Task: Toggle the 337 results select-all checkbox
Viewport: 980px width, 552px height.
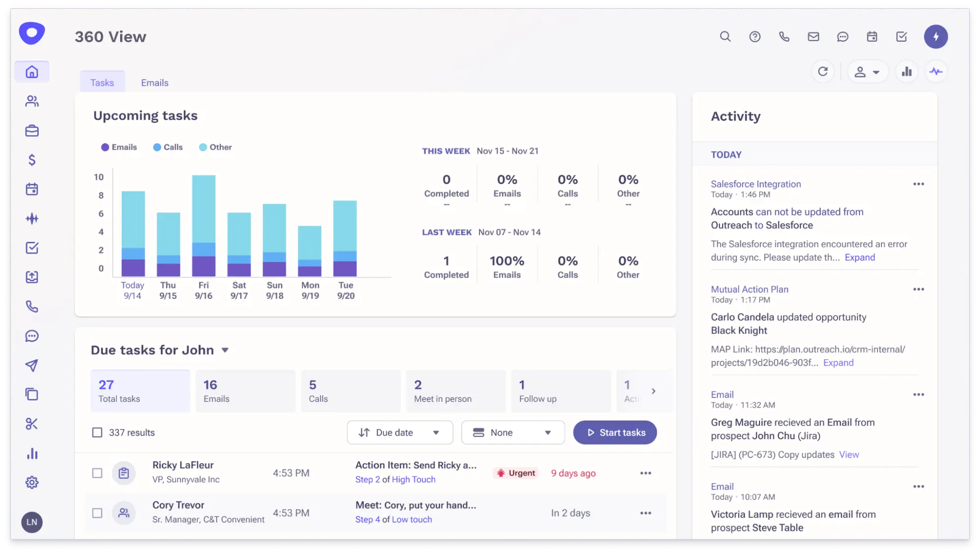Action: point(97,432)
